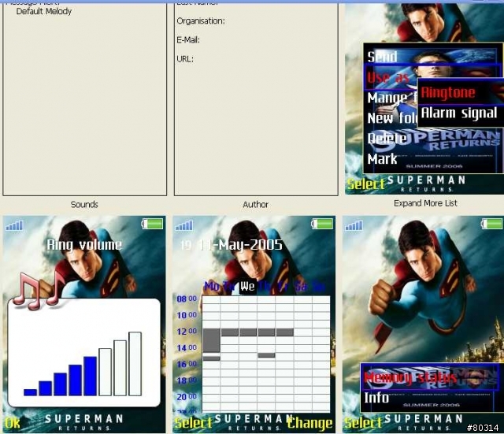
Task: Click the Default Melody entry
Action: coord(44,12)
